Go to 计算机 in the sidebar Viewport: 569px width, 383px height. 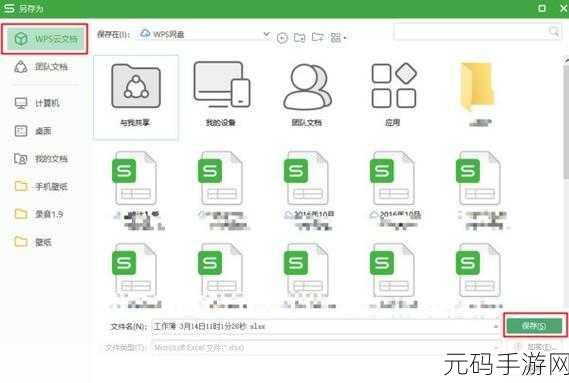click(37, 103)
